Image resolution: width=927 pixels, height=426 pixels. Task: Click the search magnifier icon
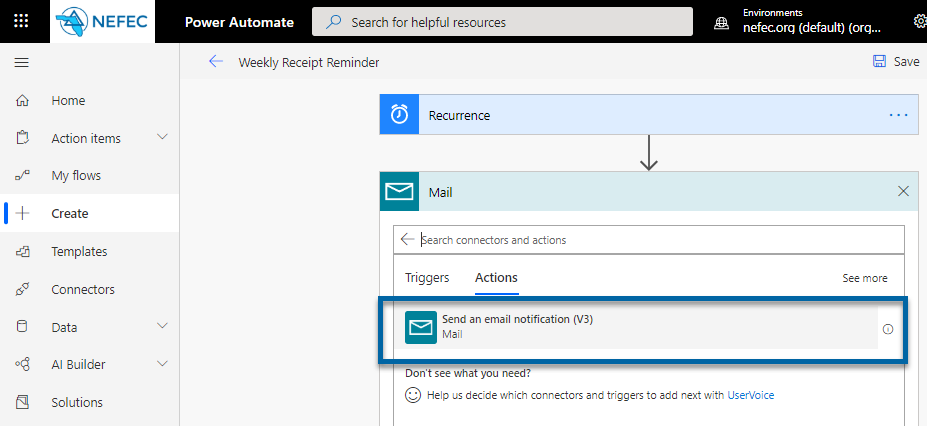[x=334, y=22]
